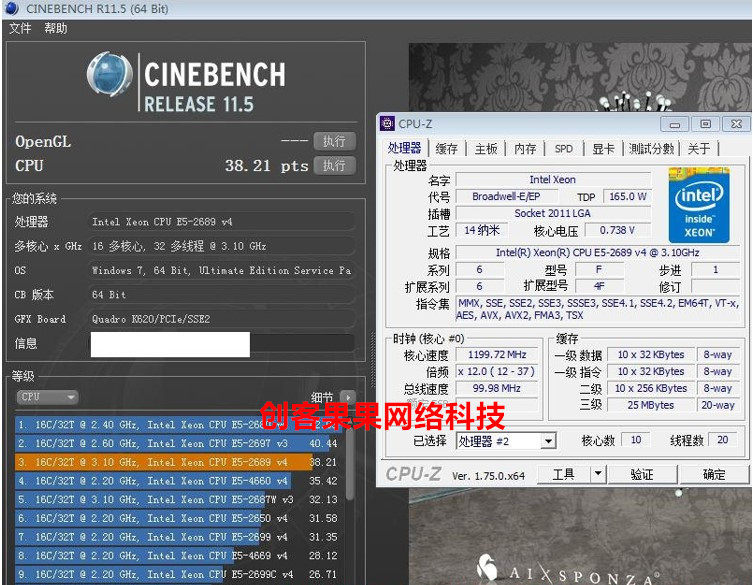The width and height of the screenshot is (753, 585).
Task: Select first ranking row at 2.40 GHz
Action: [178, 425]
